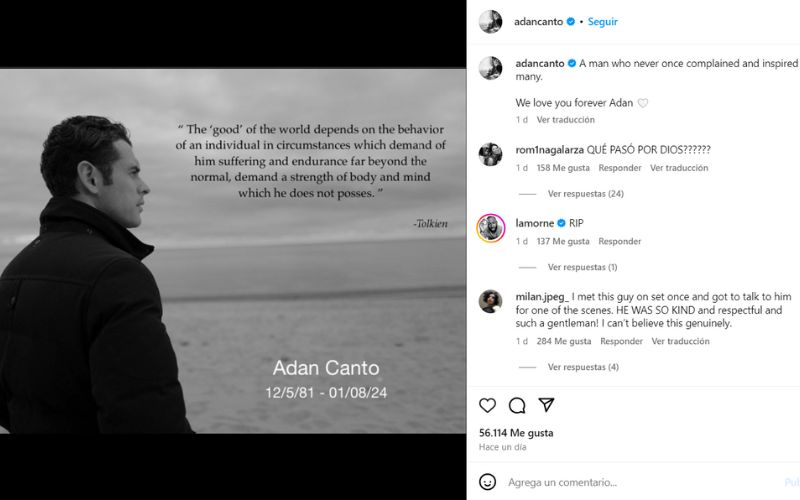Open comments with the speech bubble icon
Screen dimensions: 800x500
point(517,405)
